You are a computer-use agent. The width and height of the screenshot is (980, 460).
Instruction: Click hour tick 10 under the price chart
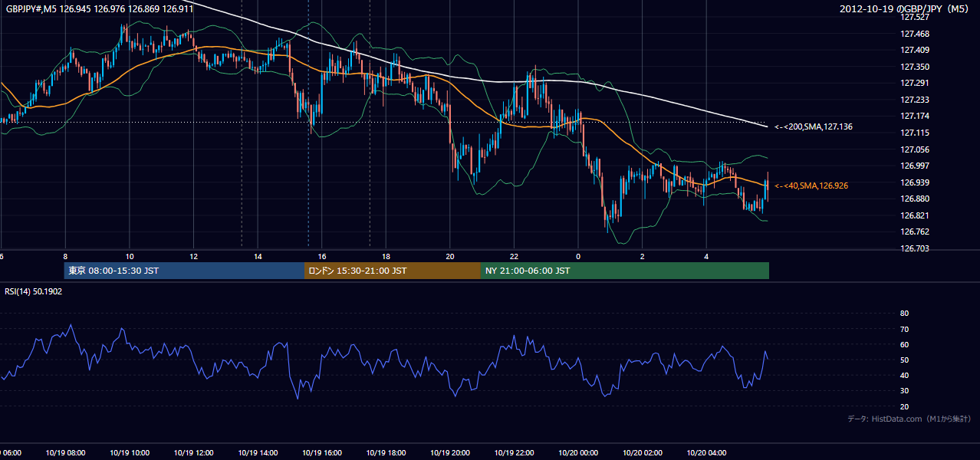(130, 256)
